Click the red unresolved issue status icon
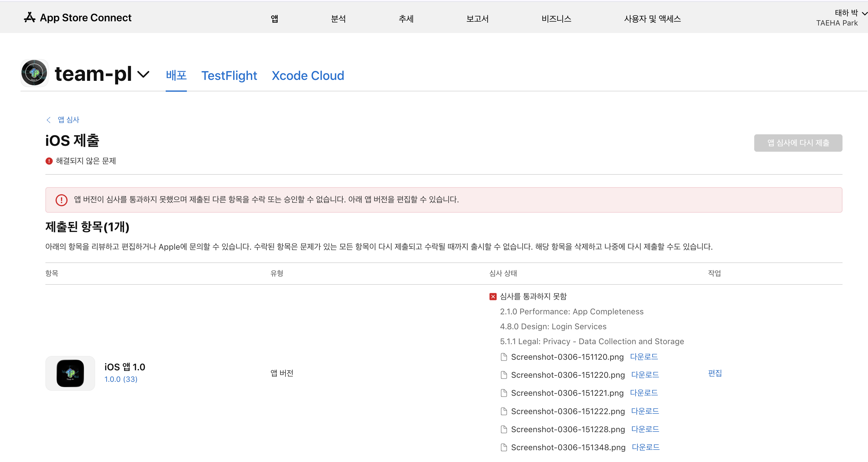The image size is (868, 462). 49,161
